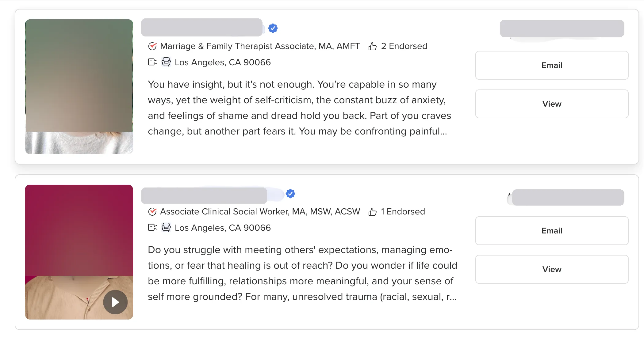Click the video sessions icon on the first profile
The width and height of the screenshot is (644, 337).
pyautogui.click(x=152, y=62)
